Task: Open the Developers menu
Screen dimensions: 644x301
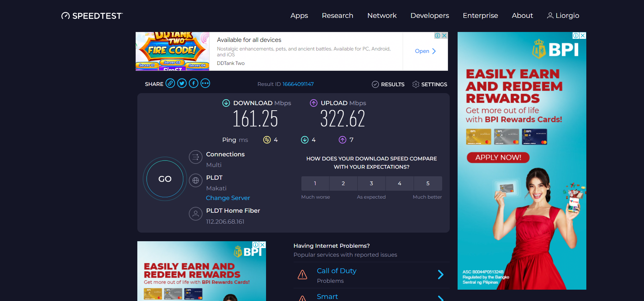Action: coord(430,15)
